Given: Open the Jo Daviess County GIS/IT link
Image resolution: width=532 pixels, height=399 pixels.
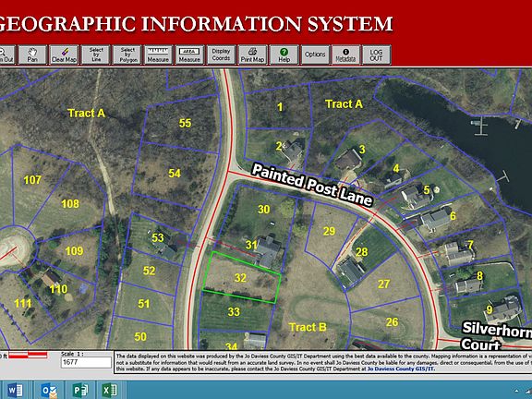Looking at the screenshot, I should point(401,369).
